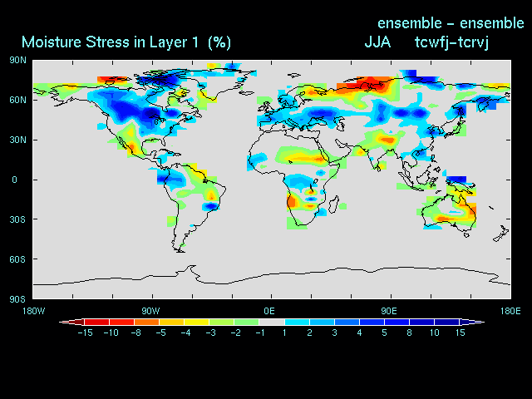
Task: Click the '15' colorbar tick label
Action: (x=460, y=332)
